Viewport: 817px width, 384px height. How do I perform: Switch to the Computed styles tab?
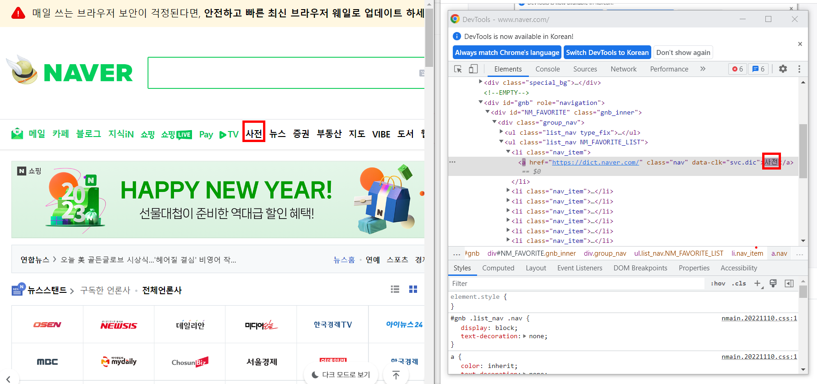coord(498,268)
